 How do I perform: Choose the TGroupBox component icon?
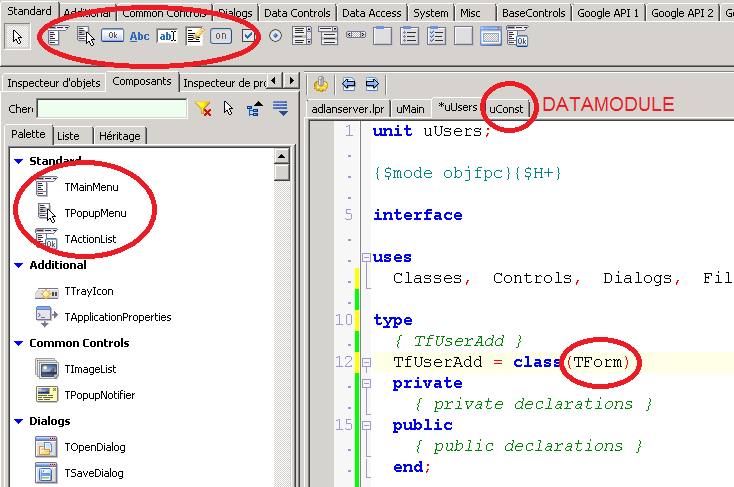click(382, 36)
